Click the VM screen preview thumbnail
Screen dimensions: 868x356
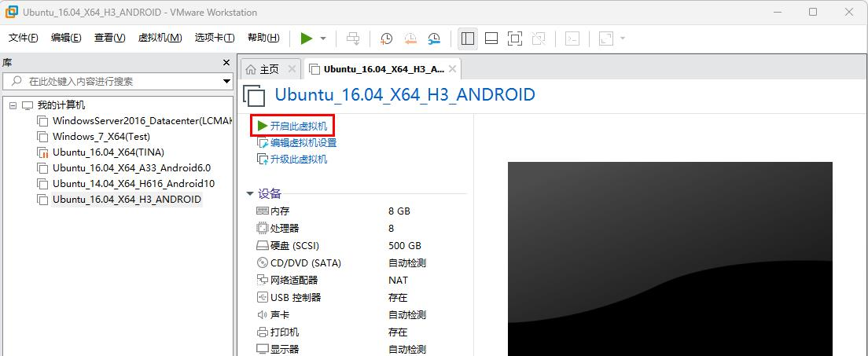click(x=670, y=259)
